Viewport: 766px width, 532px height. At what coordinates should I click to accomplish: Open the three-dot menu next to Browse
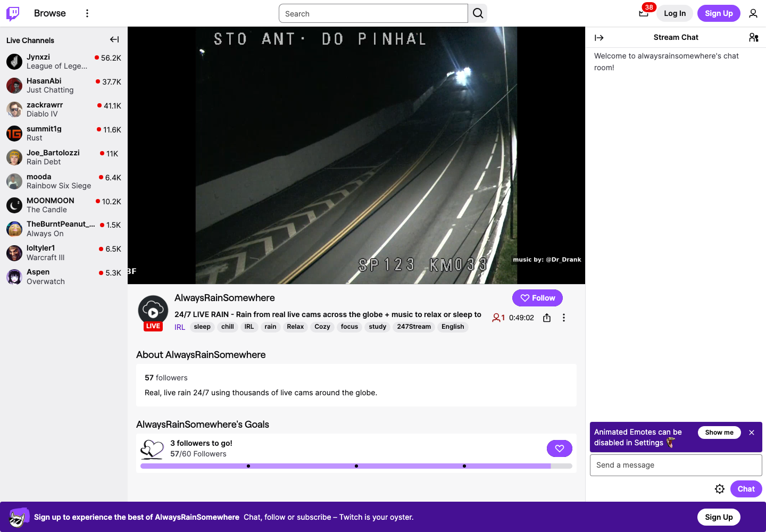tap(87, 13)
